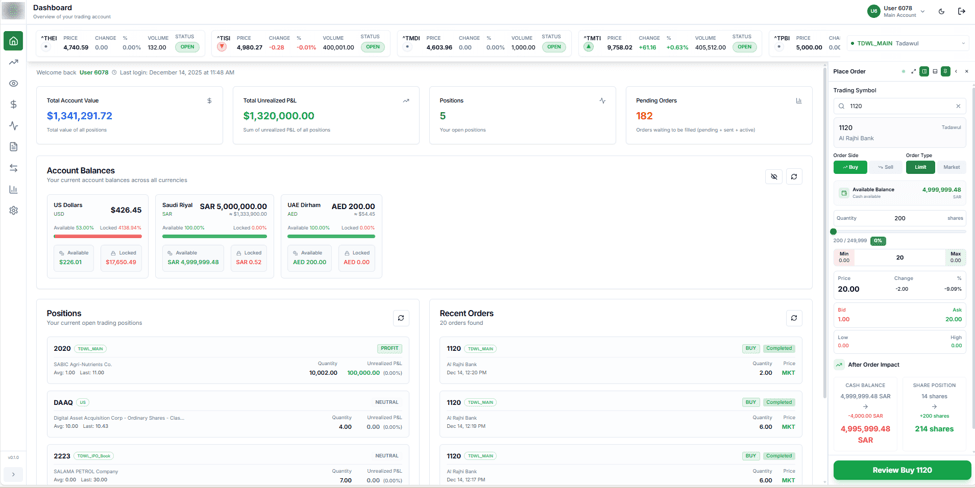The image size is (975, 488).
Task: Click the dollar icon on Total Account Value
Action: 210,100
